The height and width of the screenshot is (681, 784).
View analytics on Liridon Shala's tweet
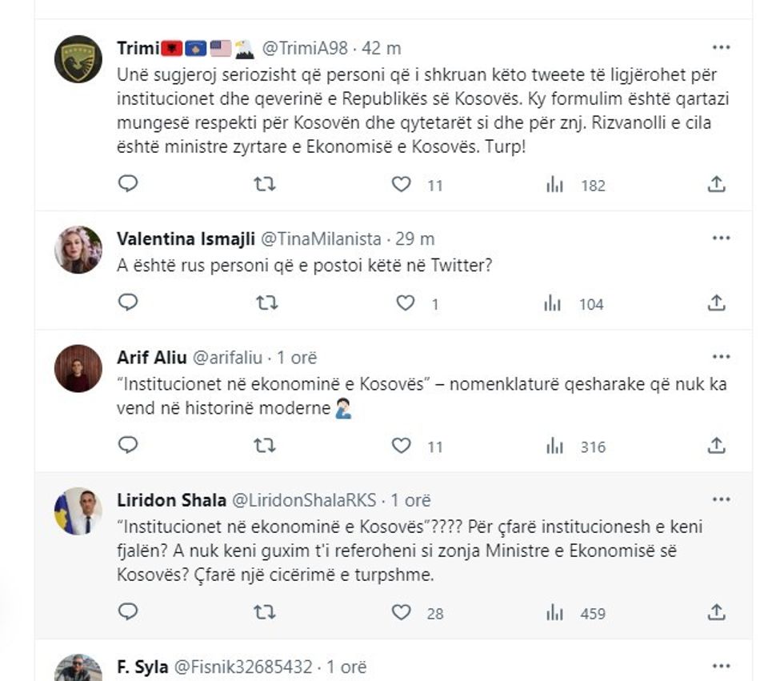pos(554,613)
